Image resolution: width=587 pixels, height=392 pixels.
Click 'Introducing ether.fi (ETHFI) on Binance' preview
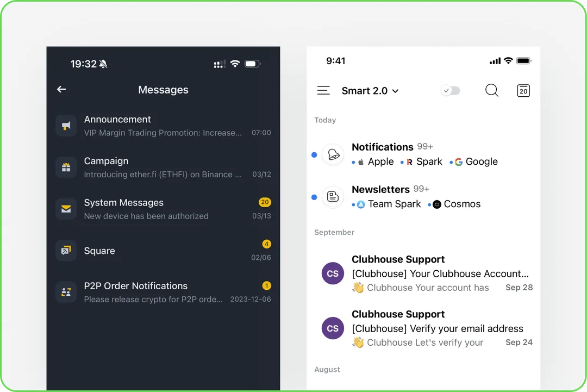point(163,175)
